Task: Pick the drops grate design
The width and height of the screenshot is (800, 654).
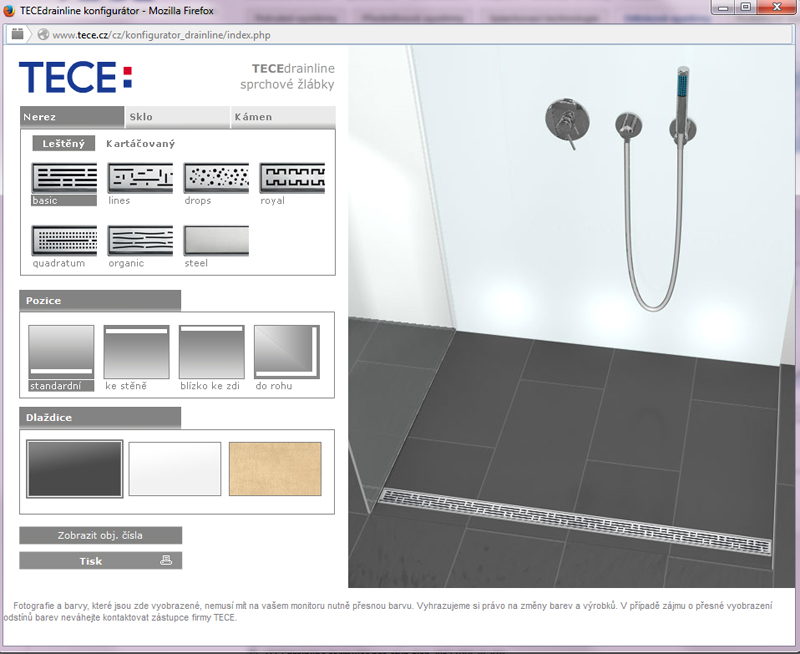Action: click(216, 179)
